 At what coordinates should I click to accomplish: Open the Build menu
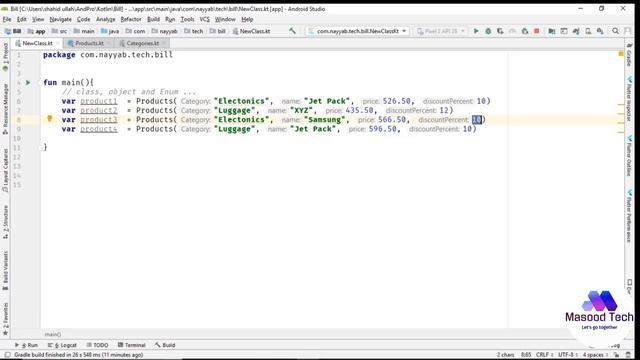[153, 19]
